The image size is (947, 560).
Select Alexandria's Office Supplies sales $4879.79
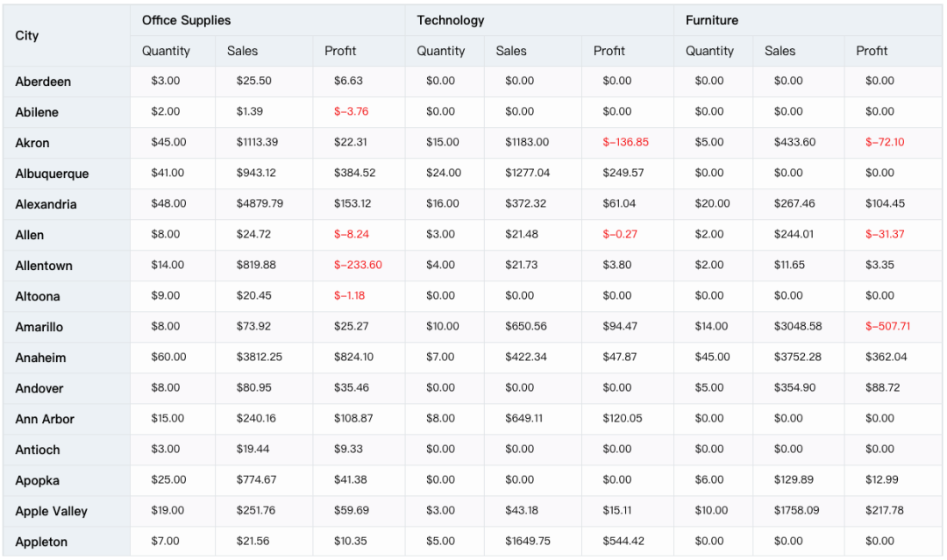click(x=260, y=204)
